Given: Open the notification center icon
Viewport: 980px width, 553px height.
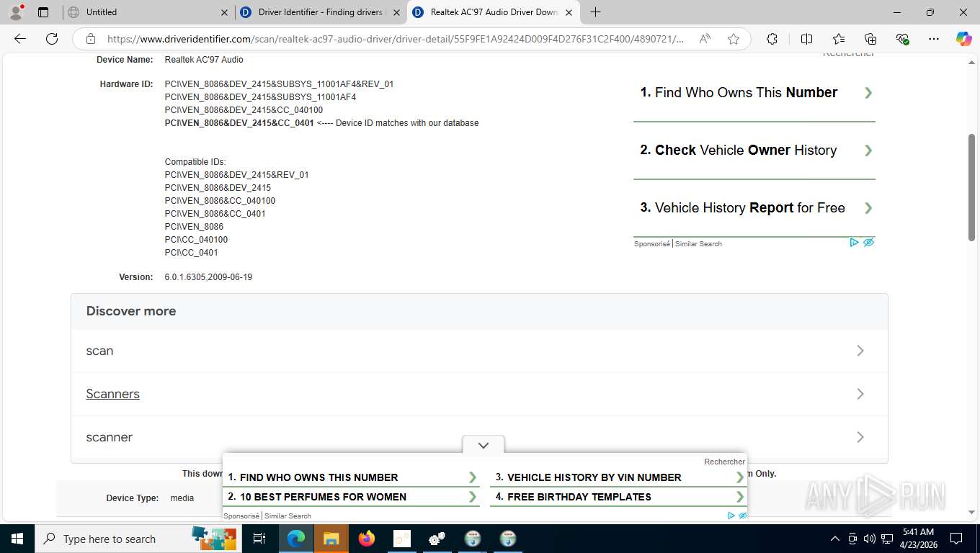Looking at the screenshot, I should pos(956,539).
